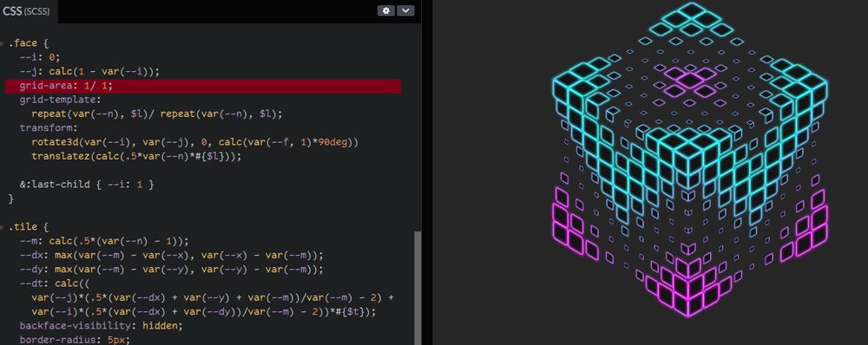Image resolution: width=868 pixels, height=345 pixels.
Task: Click the 'translatez(calc(.5*var(--n)' line
Action: [137, 157]
